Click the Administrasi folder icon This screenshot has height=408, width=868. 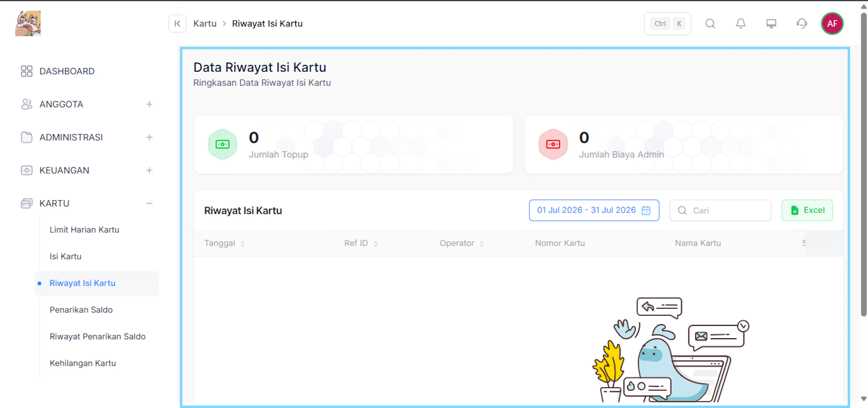27,137
